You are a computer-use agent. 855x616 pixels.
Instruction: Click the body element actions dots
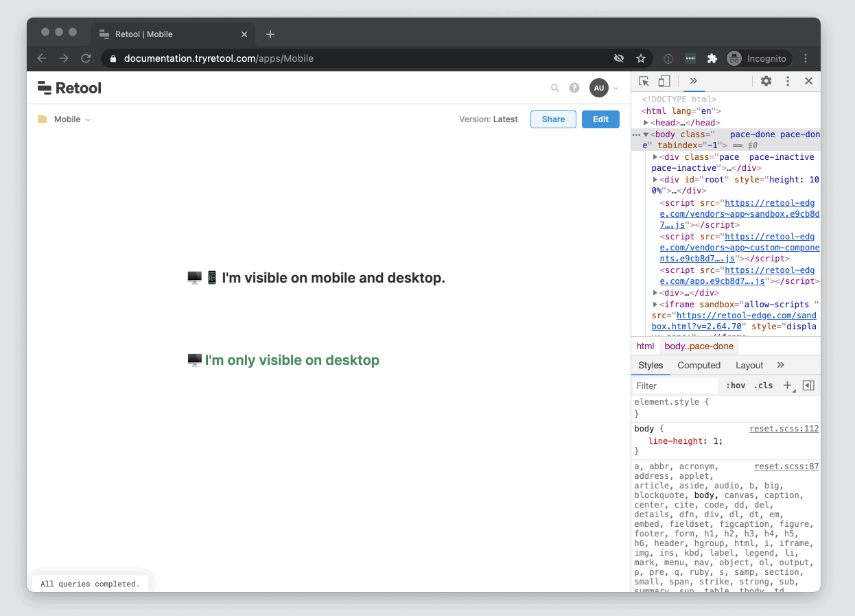(636, 134)
